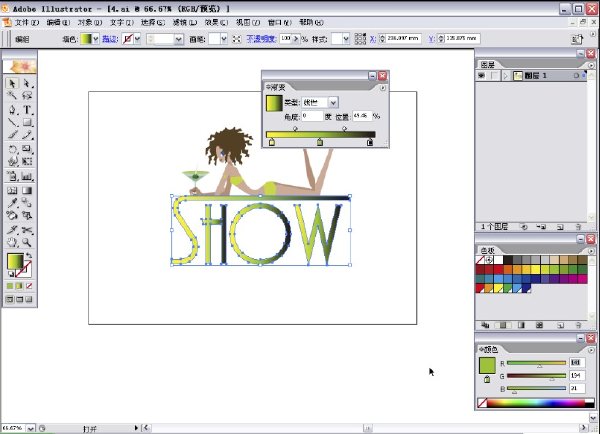The height and width of the screenshot is (434, 600).
Task: Expand 图层 1 disclosure triangle
Action: [506, 76]
